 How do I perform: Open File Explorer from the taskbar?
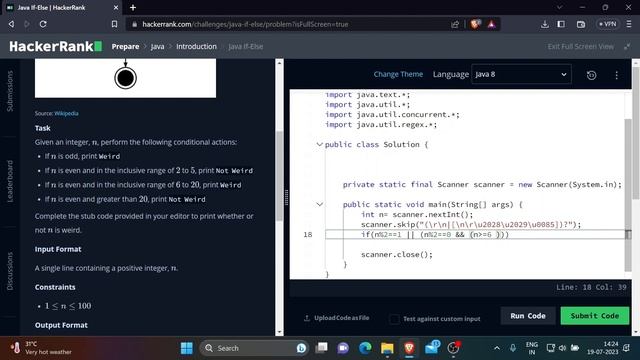[x=387, y=348]
